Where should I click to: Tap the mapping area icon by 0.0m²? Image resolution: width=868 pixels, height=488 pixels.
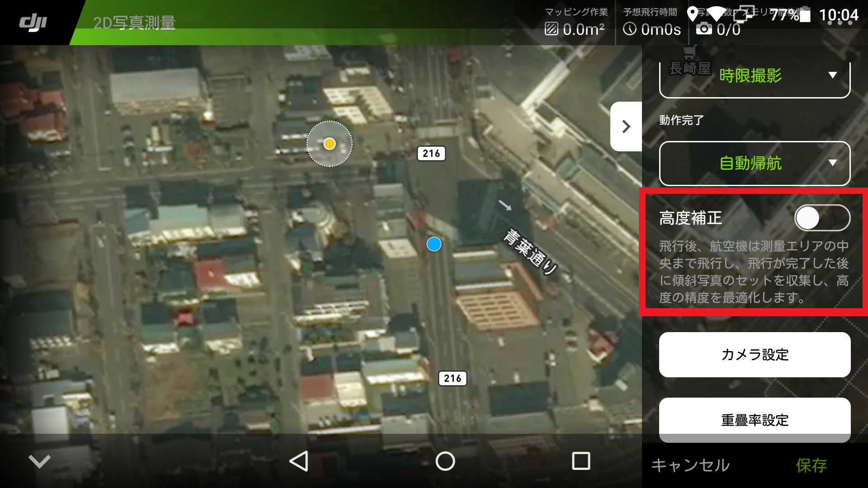551,29
